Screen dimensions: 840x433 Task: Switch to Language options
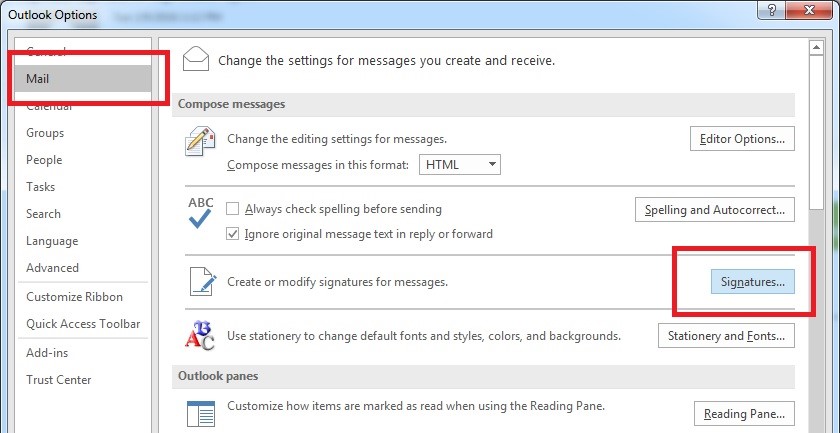coord(52,241)
